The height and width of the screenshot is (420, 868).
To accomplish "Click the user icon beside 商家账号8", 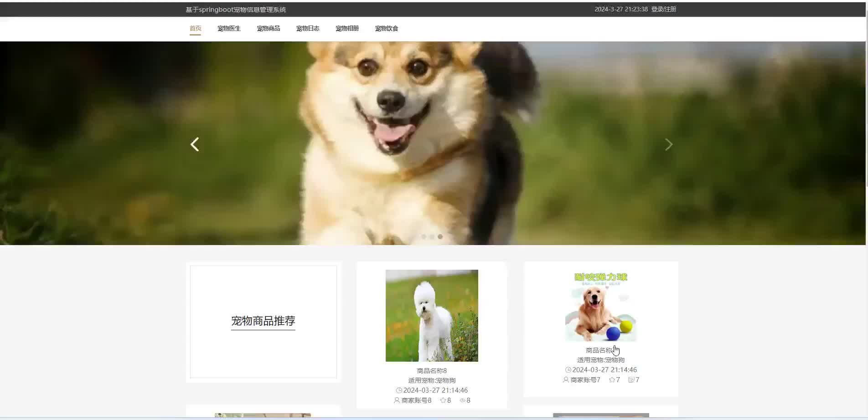I will [397, 400].
